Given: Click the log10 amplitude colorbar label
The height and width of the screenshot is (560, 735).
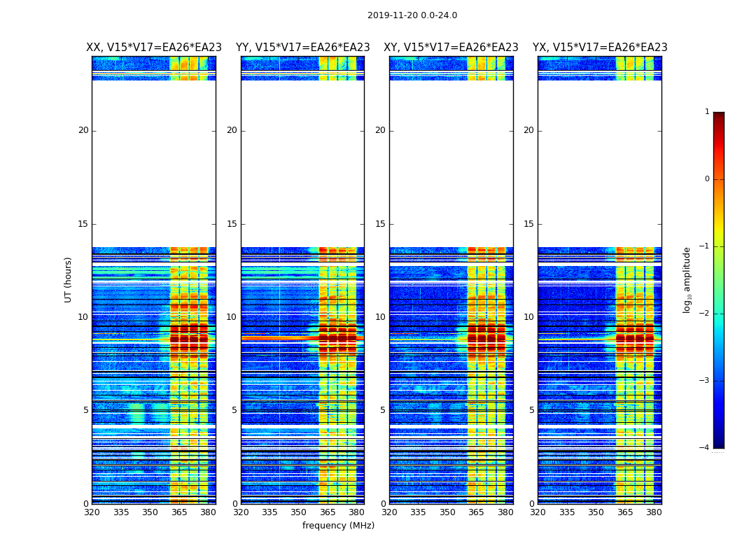Looking at the screenshot, I should pyautogui.click(x=687, y=280).
